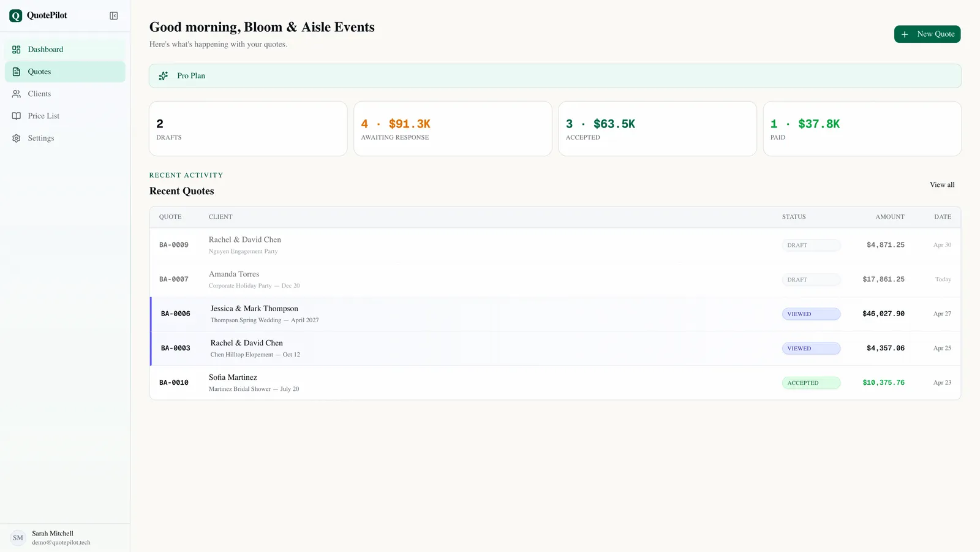Click the Clients people icon
The image size is (980, 552).
(17, 94)
